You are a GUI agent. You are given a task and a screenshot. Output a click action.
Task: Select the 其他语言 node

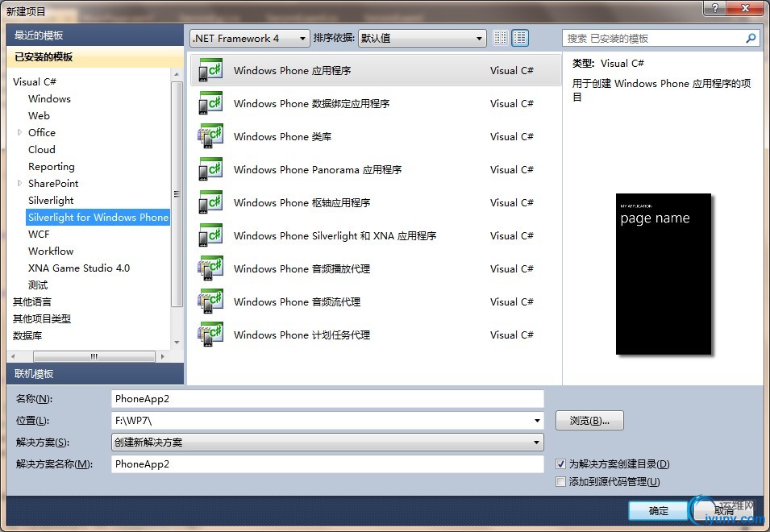coord(32,301)
